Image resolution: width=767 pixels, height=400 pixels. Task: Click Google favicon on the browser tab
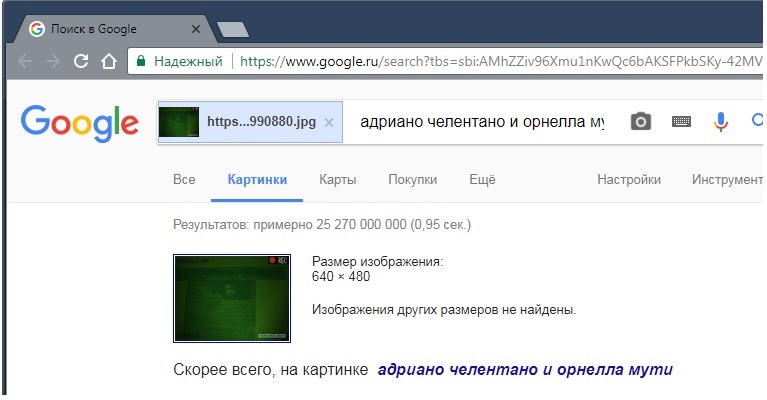tap(37, 29)
